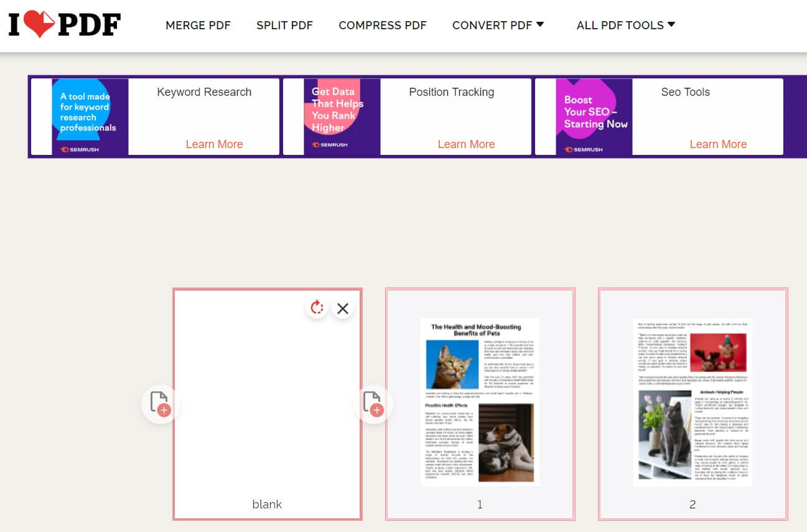The image size is (807, 532).
Task: Click Learn More under Position Tracking
Action: coord(466,144)
